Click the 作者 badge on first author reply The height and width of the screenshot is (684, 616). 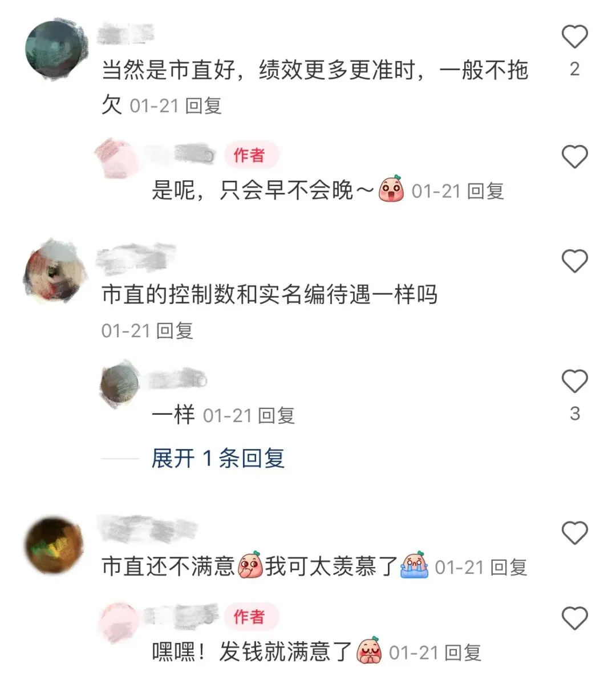point(251,155)
